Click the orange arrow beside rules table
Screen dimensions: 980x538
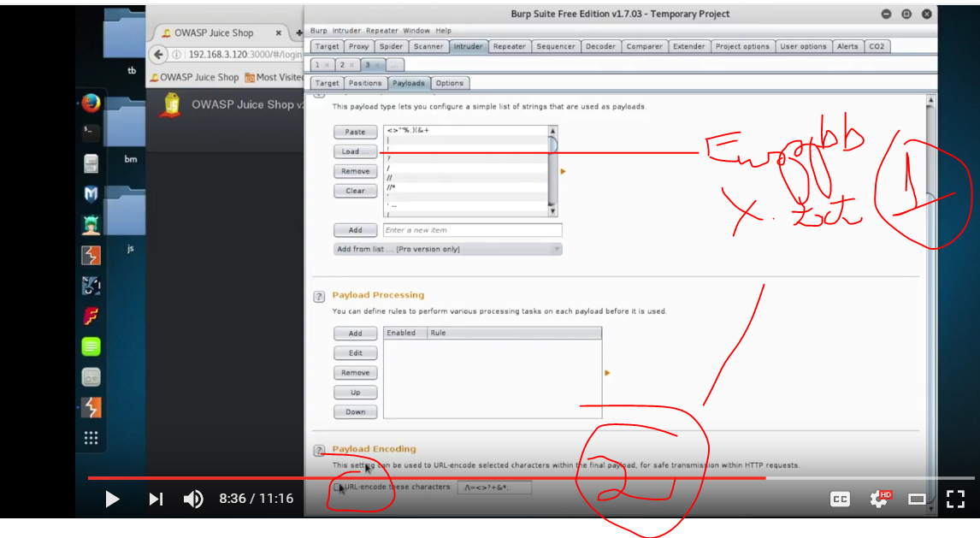coord(607,373)
